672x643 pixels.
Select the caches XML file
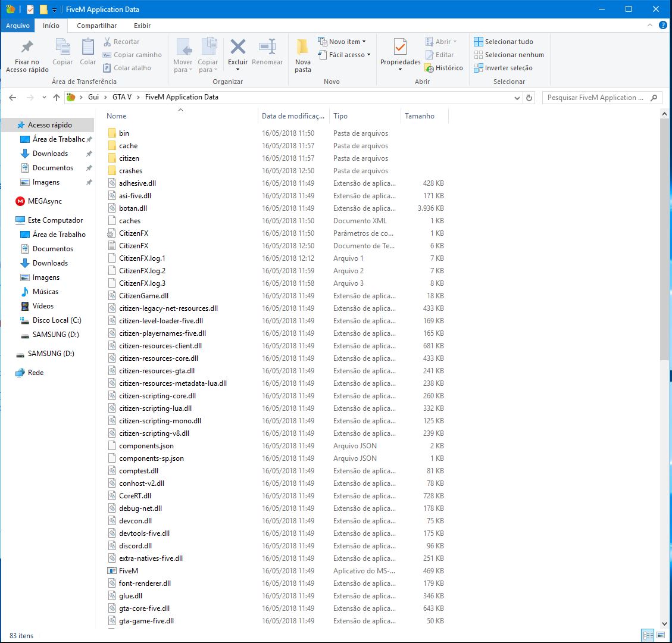coord(124,221)
